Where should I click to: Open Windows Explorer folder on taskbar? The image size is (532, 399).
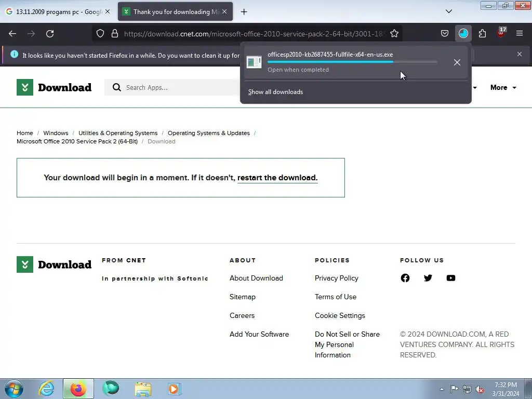143,389
